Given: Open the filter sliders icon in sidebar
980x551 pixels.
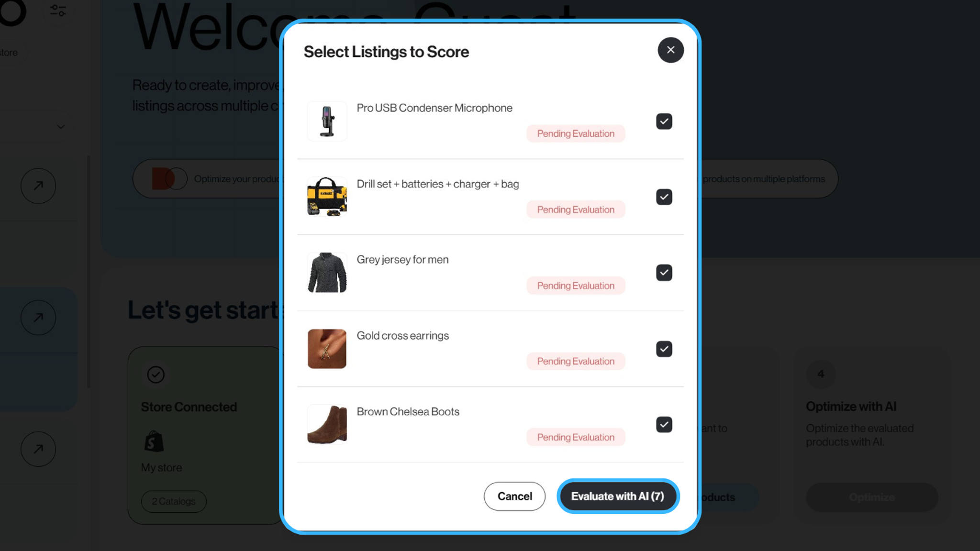Looking at the screenshot, I should pyautogui.click(x=58, y=10).
